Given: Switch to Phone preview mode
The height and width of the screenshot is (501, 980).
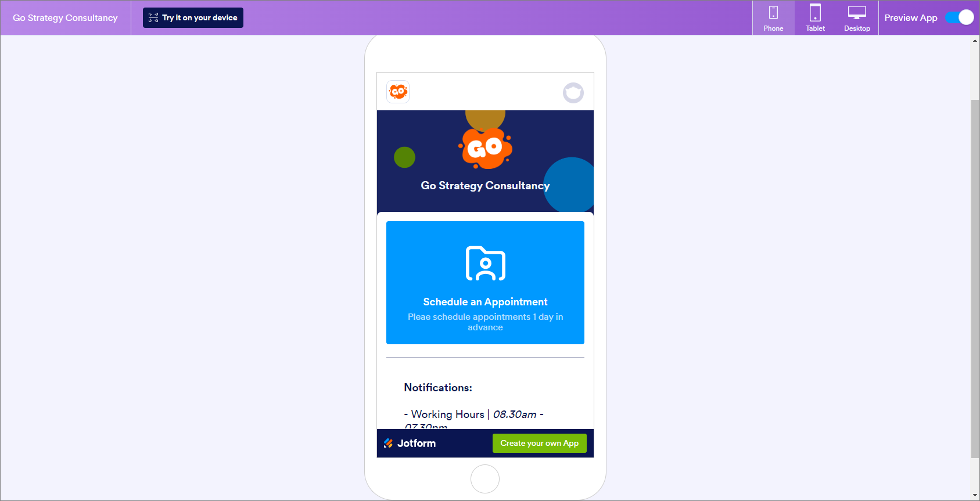Looking at the screenshot, I should 773,18.
